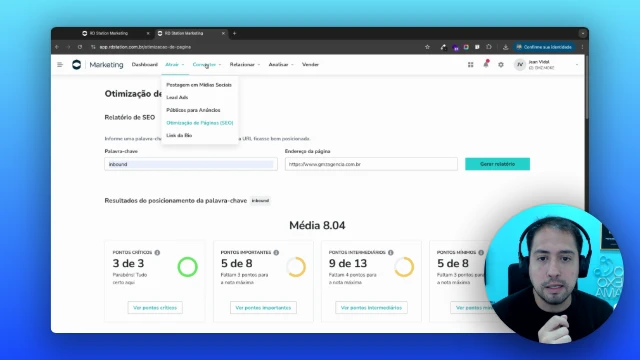The width and height of the screenshot is (640, 360).
Task: Click the Endereço da página field
Action: (x=371, y=164)
